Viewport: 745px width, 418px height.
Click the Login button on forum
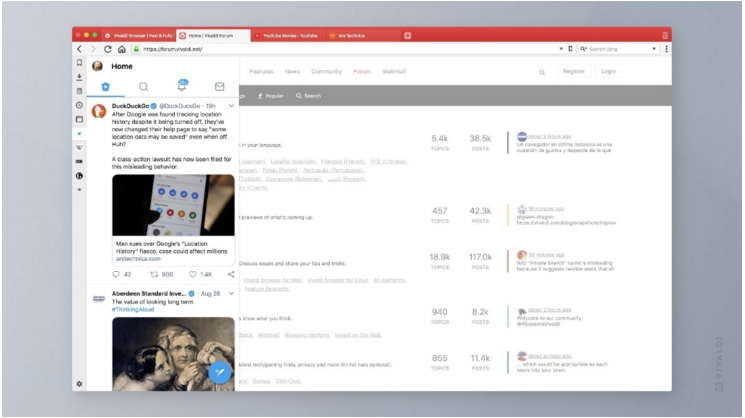point(608,72)
